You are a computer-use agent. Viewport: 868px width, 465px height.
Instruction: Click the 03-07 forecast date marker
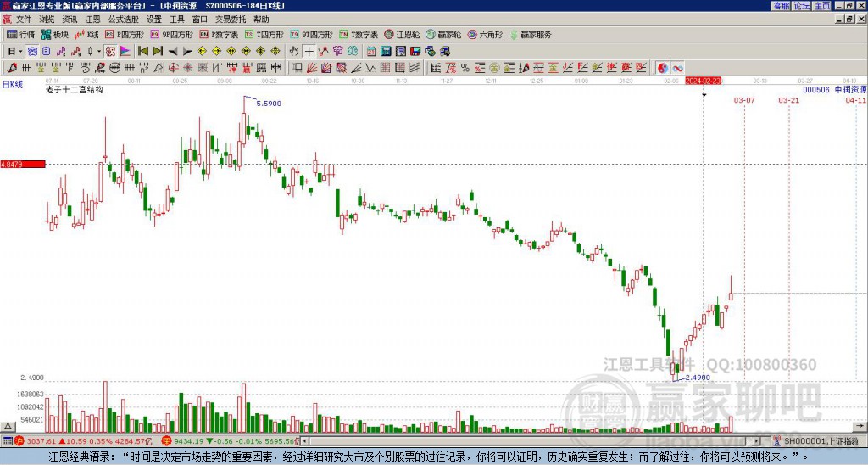[744, 100]
